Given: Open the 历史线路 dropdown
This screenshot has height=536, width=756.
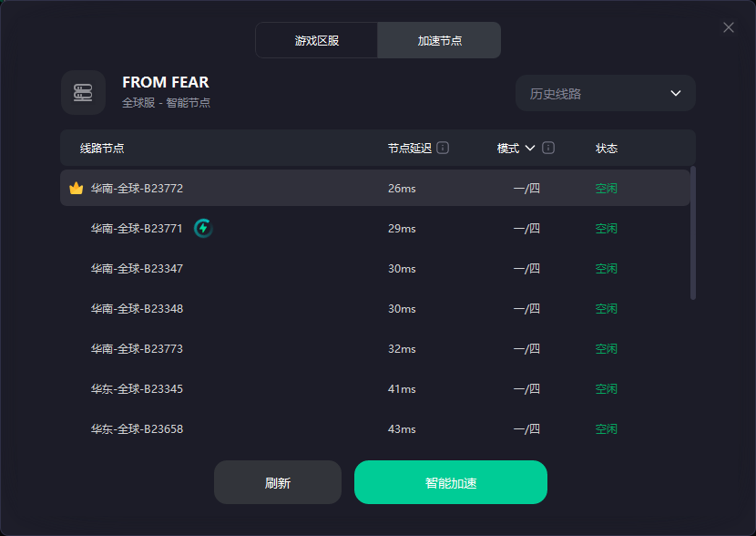Looking at the screenshot, I should coord(605,93).
